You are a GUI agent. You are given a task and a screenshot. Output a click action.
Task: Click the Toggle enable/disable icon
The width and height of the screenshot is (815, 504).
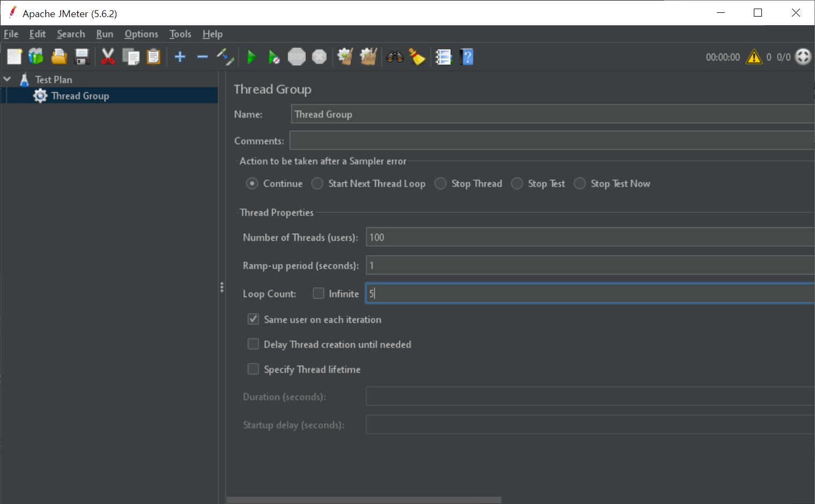coord(225,56)
